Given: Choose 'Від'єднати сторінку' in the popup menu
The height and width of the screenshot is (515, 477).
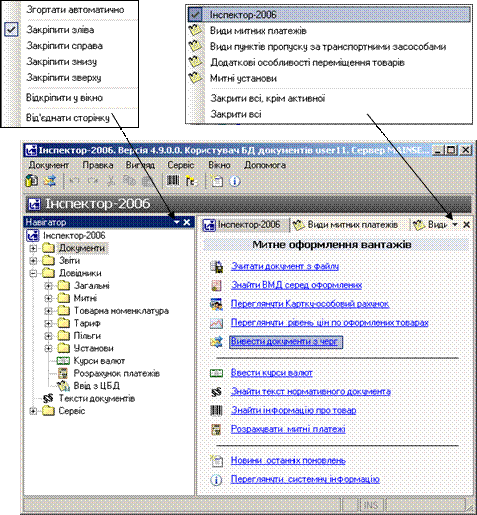Looking at the screenshot, I should [x=68, y=118].
